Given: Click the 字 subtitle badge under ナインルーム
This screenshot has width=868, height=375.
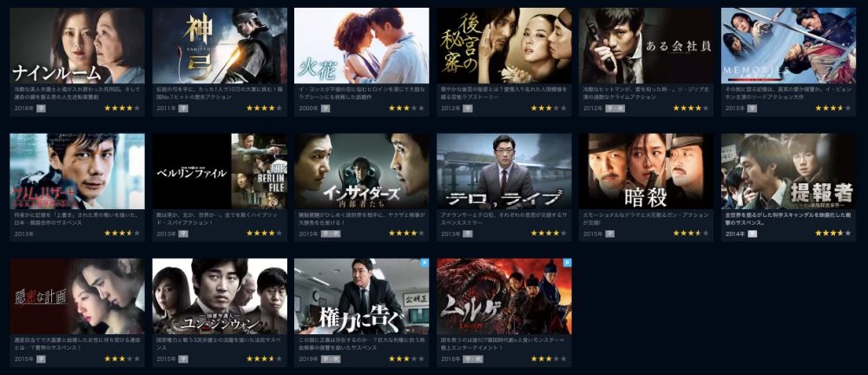Looking at the screenshot, I should (41, 108).
